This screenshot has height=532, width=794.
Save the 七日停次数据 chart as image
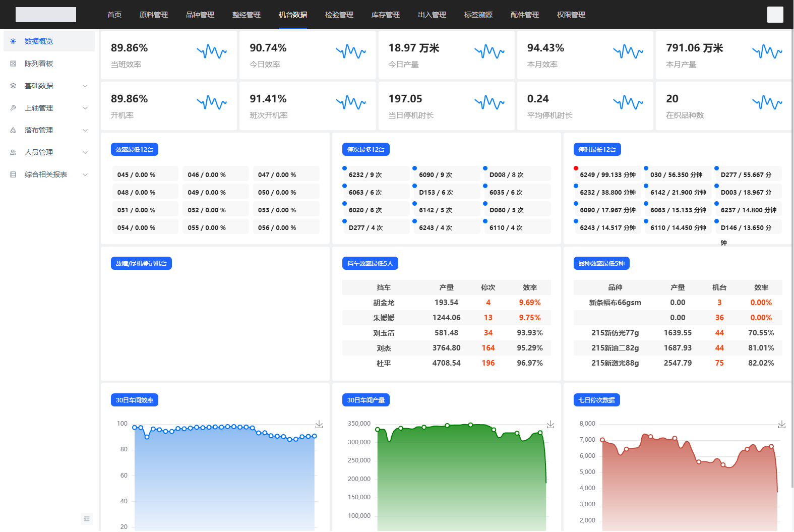(782, 425)
